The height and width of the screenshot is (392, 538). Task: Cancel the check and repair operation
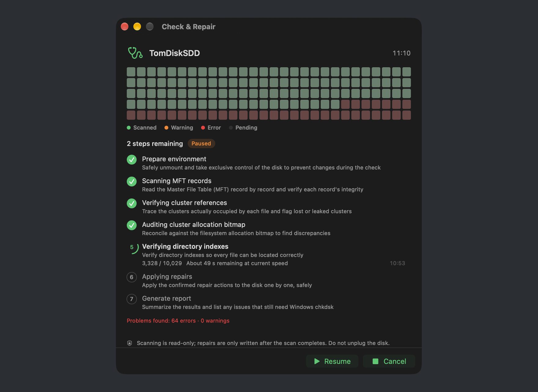389,361
